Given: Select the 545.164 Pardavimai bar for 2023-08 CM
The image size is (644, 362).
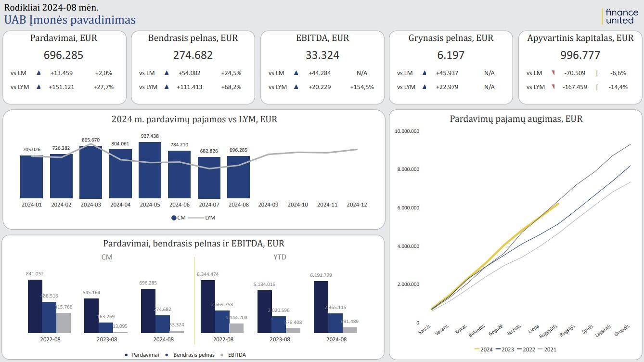Looking at the screenshot, I should (91, 316).
